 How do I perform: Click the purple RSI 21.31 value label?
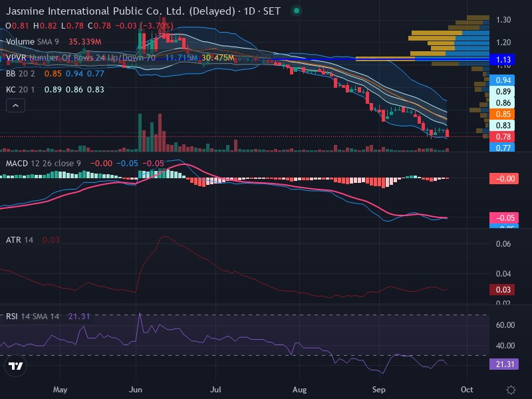(504, 364)
